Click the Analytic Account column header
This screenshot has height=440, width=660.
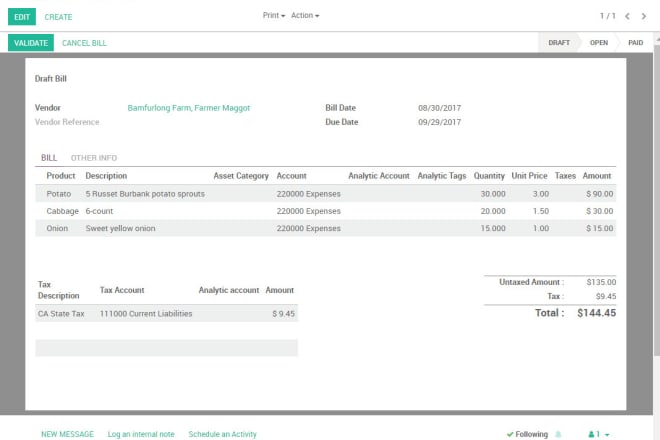[x=378, y=176]
